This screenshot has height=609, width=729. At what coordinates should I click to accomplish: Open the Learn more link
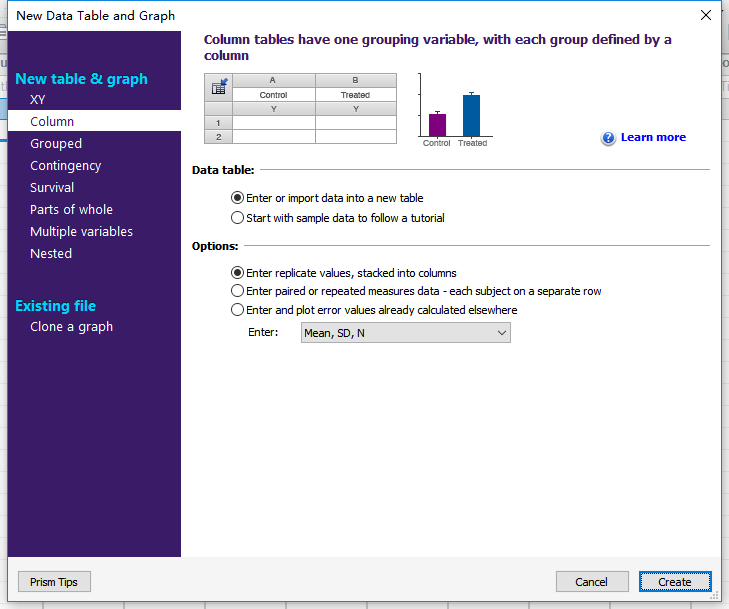coord(653,137)
